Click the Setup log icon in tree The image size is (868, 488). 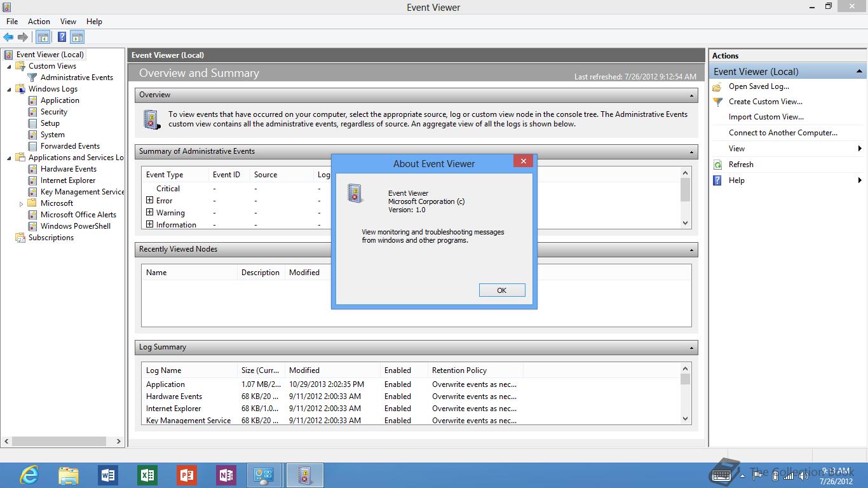(32, 123)
